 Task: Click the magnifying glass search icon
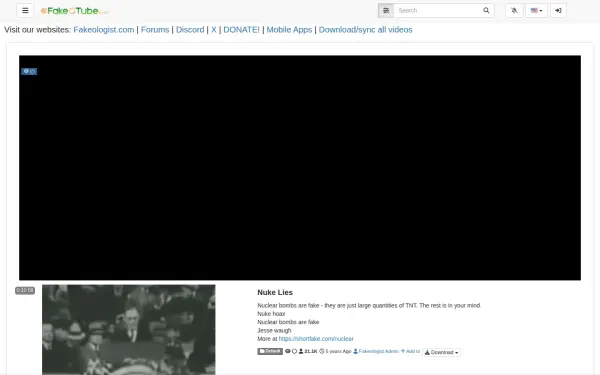pyautogui.click(x=486, y=10)
